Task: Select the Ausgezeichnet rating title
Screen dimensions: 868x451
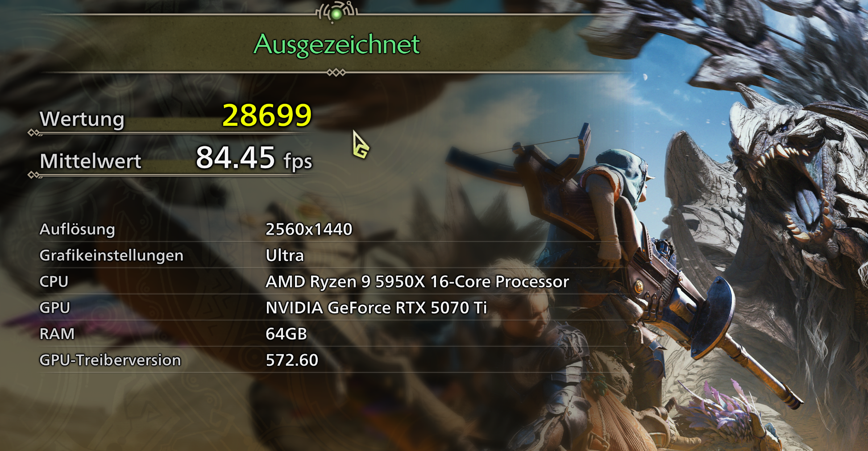Action: click(337, 45)
